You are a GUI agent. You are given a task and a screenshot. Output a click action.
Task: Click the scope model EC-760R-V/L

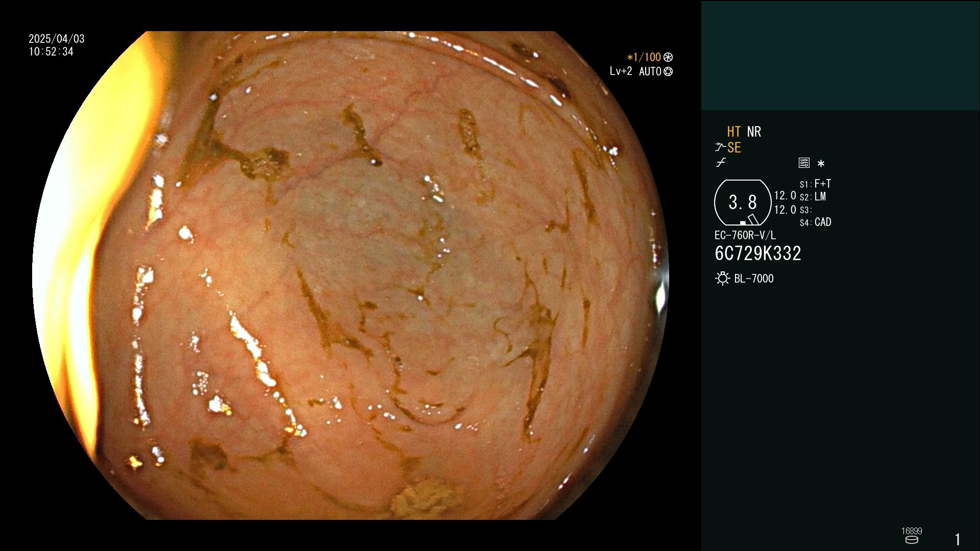745,235
